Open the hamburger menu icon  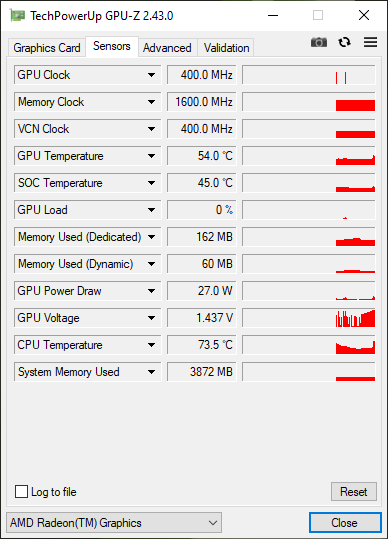click(x=370, y=42)
